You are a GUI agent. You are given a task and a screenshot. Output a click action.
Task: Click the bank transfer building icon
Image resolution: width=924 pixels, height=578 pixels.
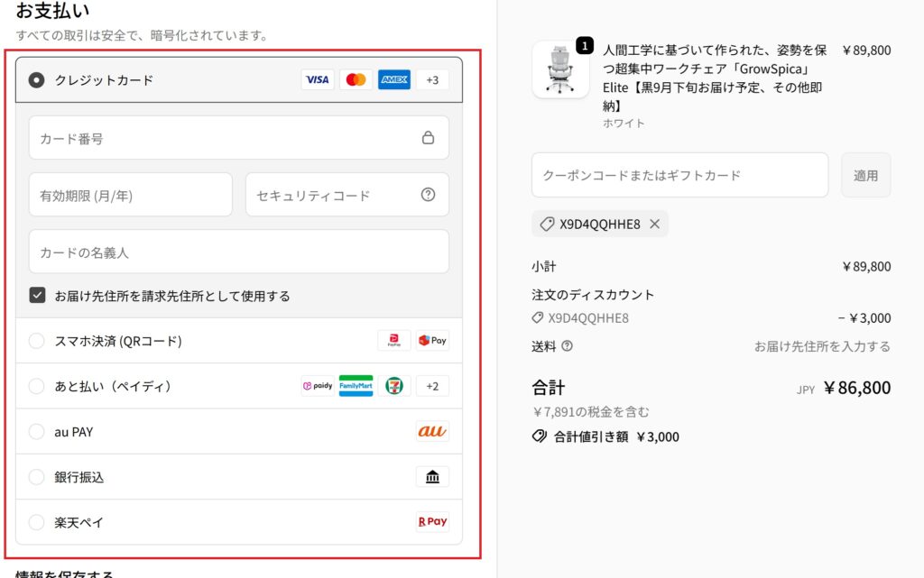coord(432,477)
